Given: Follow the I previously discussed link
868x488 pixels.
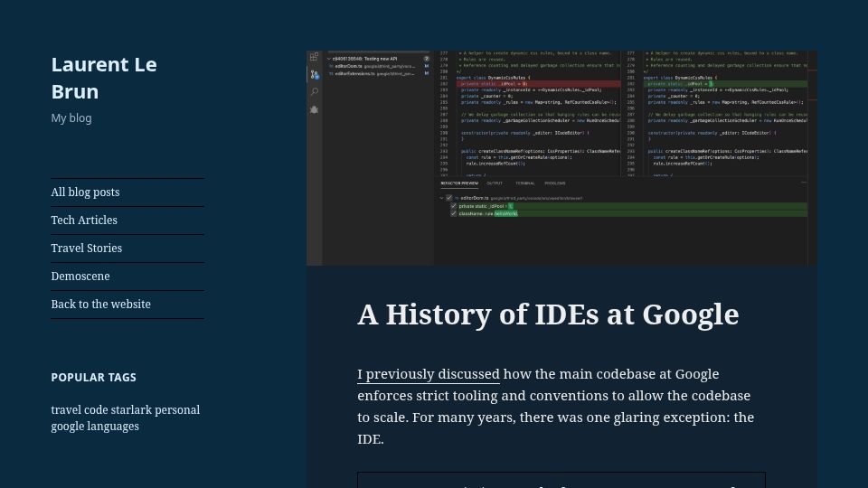Looking at the screenshot, I should point(429,374).
